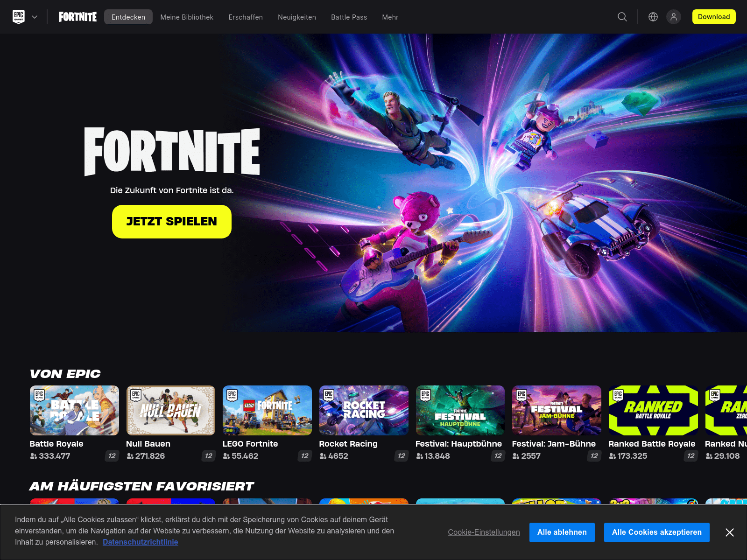
Task: Click age rating 12 badge of Battle Royale
Action: 112,456
